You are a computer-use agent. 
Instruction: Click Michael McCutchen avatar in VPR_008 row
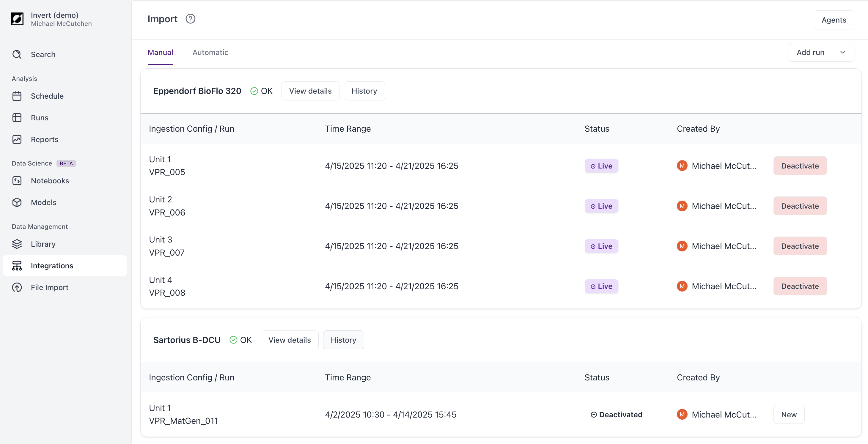click(682, 286)
